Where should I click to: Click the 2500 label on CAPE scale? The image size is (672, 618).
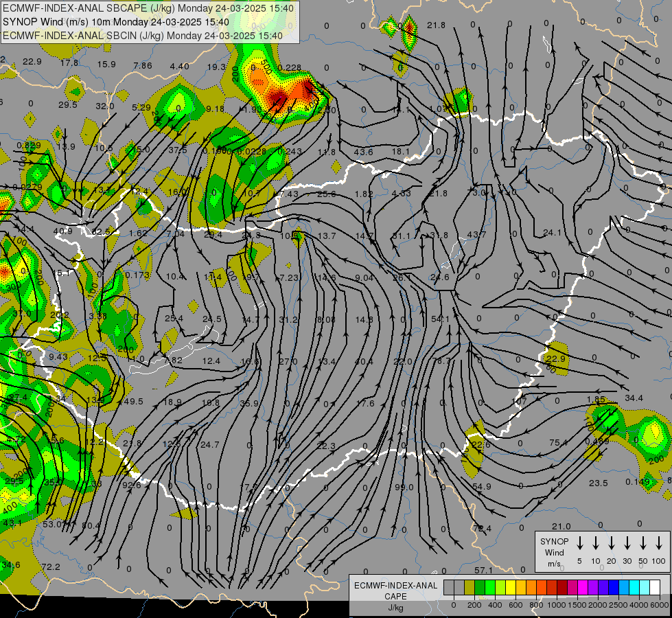618,605
